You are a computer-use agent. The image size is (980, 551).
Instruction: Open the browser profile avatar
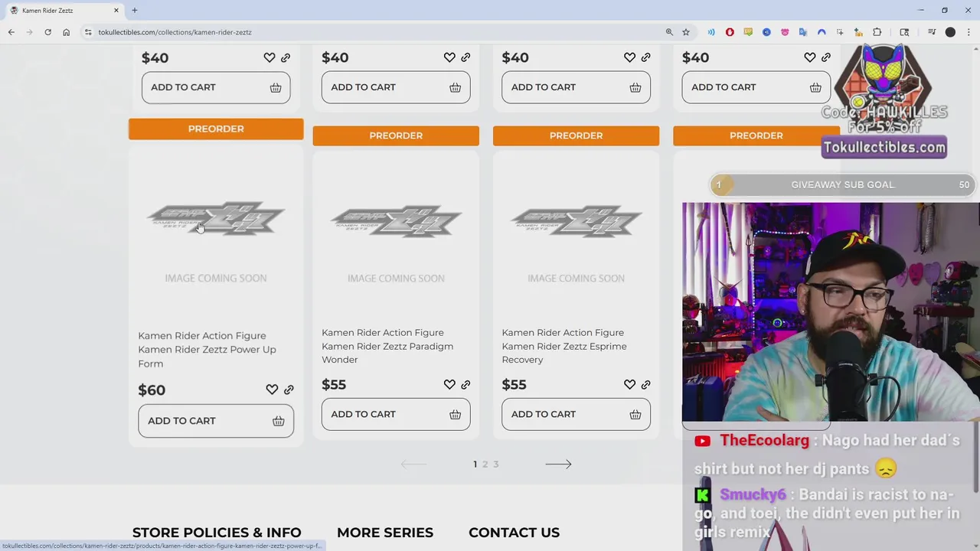pos(950,32)
